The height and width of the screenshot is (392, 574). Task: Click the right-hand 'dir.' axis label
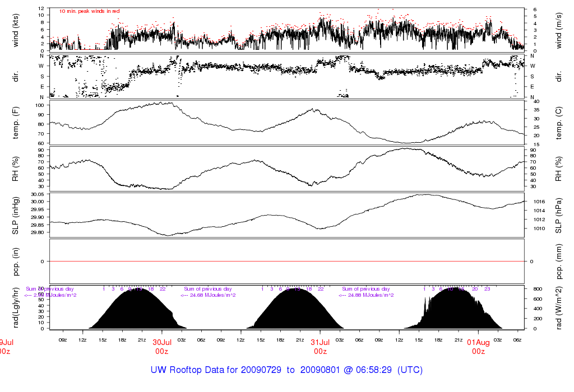(558, 77)
